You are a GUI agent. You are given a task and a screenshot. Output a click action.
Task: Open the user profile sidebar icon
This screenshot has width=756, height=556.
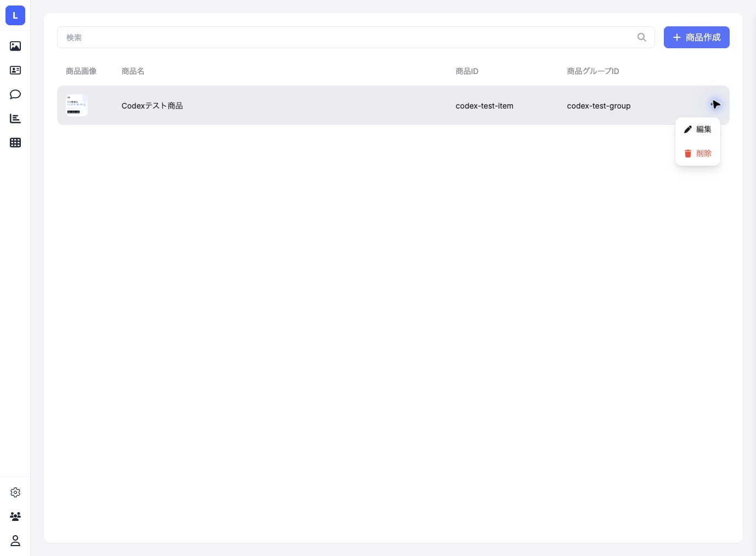[x=15, y=541]
